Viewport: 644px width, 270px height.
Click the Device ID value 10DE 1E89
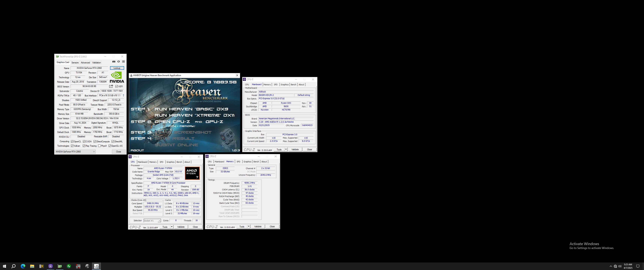pos(112,91)
